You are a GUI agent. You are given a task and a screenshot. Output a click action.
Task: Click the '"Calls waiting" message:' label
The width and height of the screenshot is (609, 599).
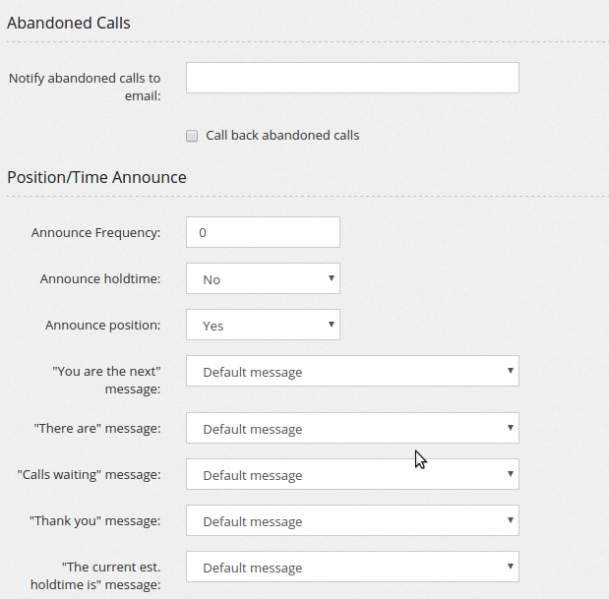(x=89, y=475)
